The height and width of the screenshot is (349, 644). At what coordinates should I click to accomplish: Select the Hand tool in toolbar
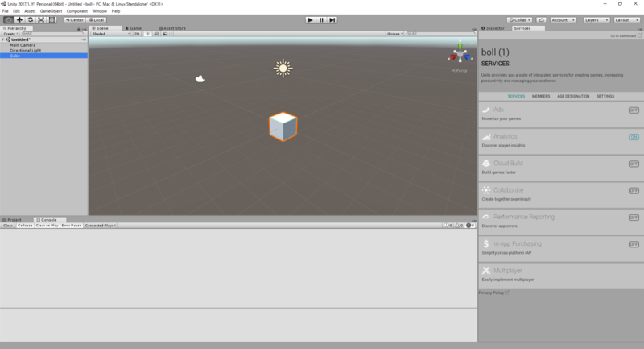(8, 19)
